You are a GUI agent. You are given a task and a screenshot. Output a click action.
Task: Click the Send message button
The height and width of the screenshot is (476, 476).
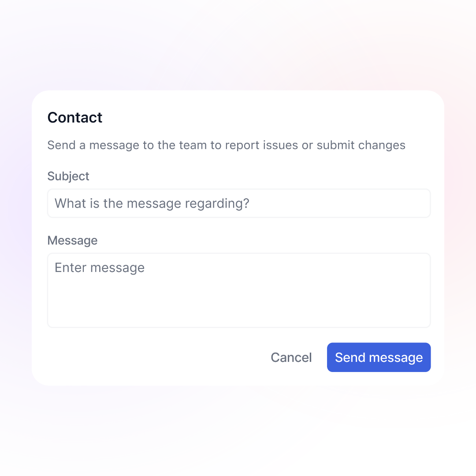(379, 357)
